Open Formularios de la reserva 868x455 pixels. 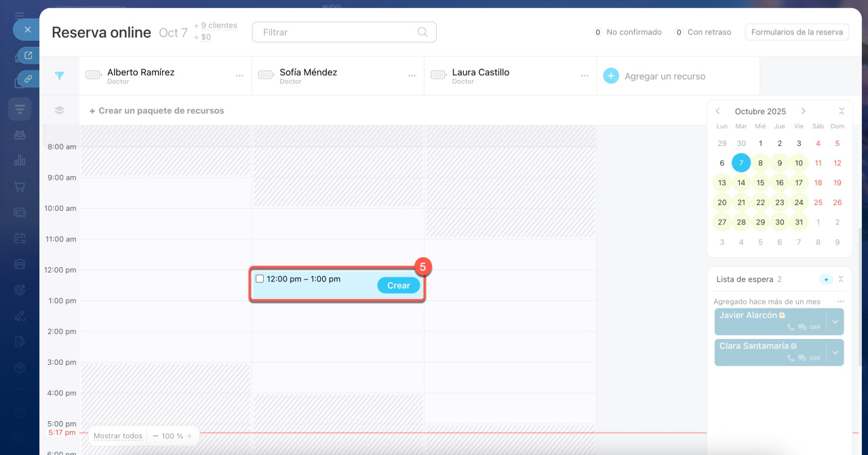tap(796, 32)
